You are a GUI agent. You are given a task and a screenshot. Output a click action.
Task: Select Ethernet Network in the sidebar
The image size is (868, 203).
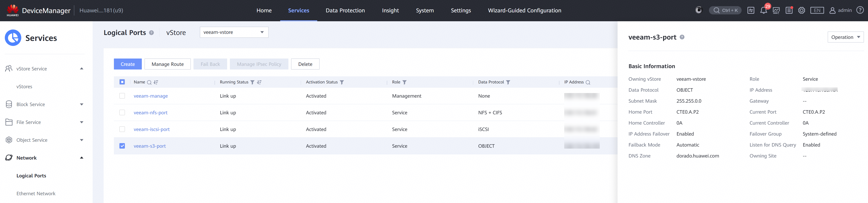pos(36,194)
